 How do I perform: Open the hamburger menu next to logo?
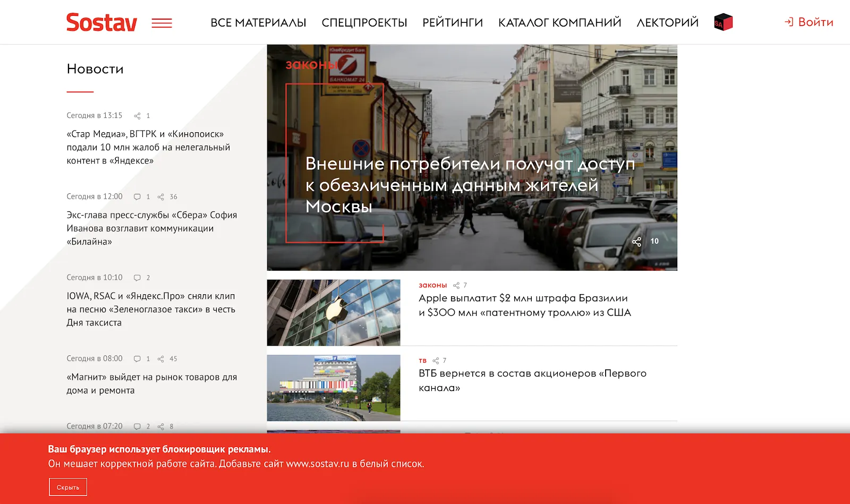click(x=162, y=23)
